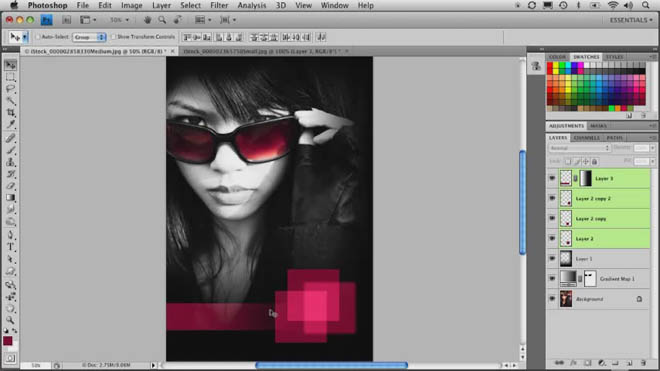Open the zoom level 50% dropdown
This screenshot has width=660, height=371.
pyautogui.click(x=119, y=20)
